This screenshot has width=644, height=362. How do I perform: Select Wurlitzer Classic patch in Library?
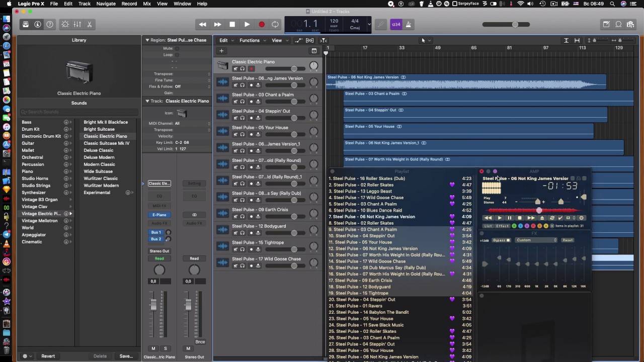click(101, 178)
